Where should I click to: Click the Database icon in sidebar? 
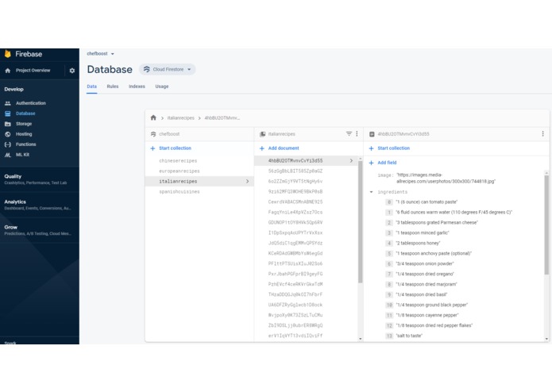[8, 113]
